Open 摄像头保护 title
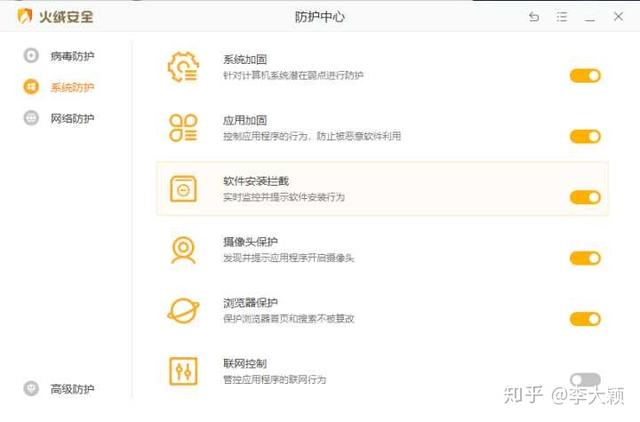Viewport: 640px width, 422px height. point(250,242)
